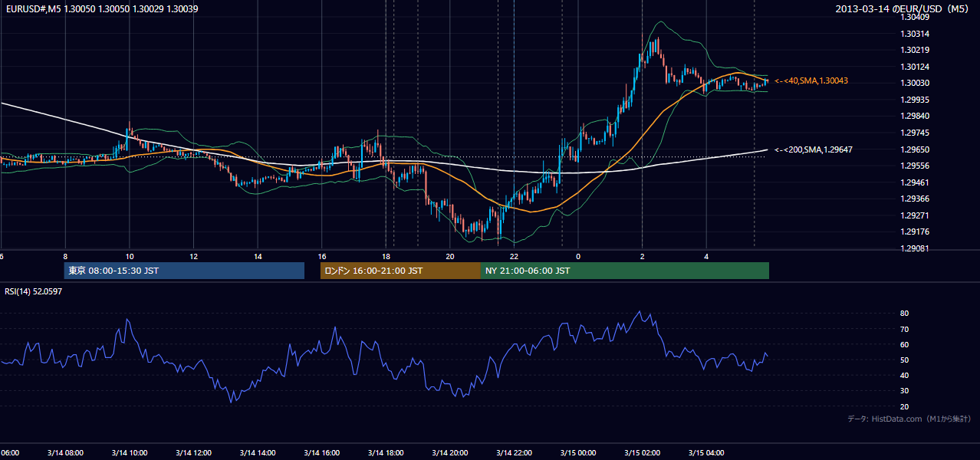
Task: Click price axis label 1.29081
Action: [x=915, y=248]
